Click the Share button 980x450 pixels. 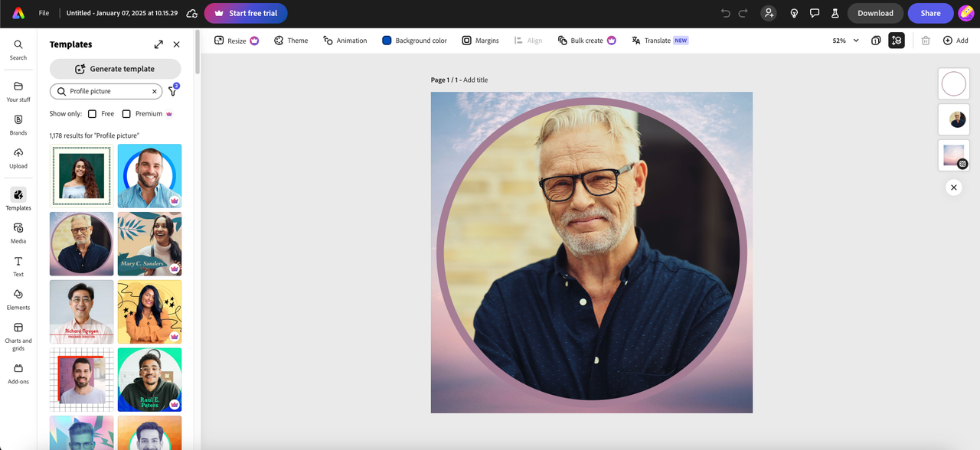tap(930, 13)
